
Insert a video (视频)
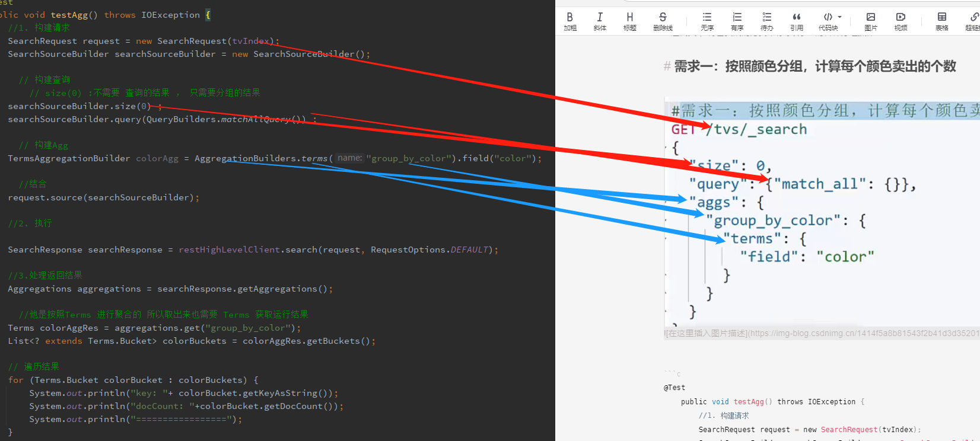coord(901,21)
